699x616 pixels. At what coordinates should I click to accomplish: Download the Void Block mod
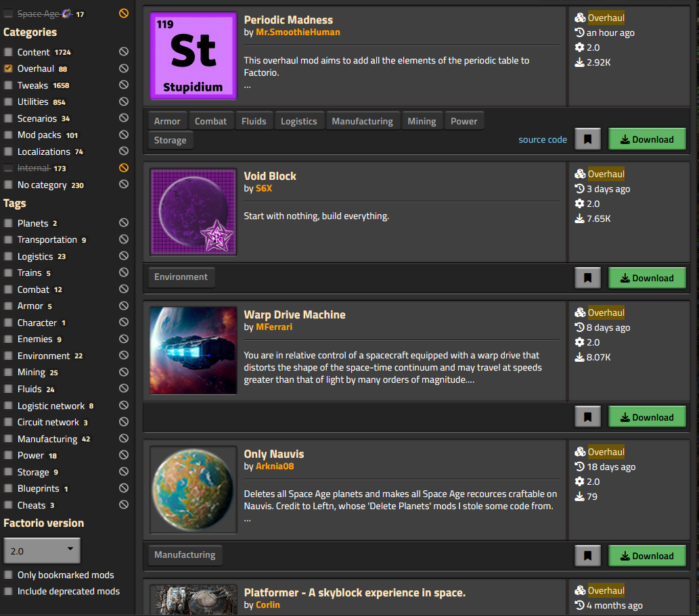(647, 278)
